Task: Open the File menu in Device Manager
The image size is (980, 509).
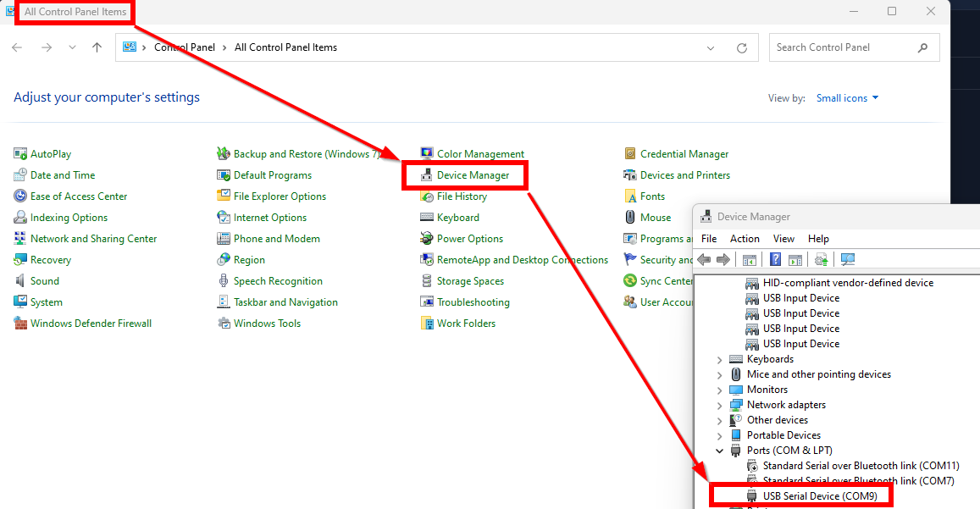Action: (709, 239)
